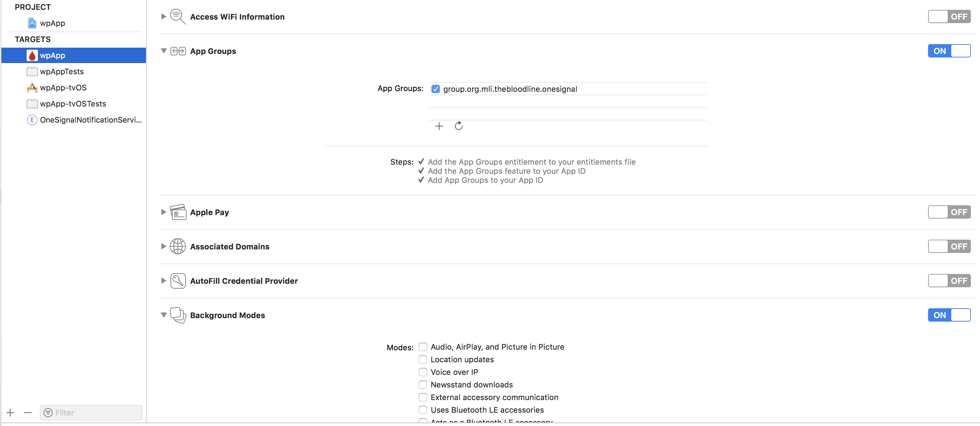Select the wpApp-tvOS target
Screen dimensions: 980x426
(x=63, y=87)
